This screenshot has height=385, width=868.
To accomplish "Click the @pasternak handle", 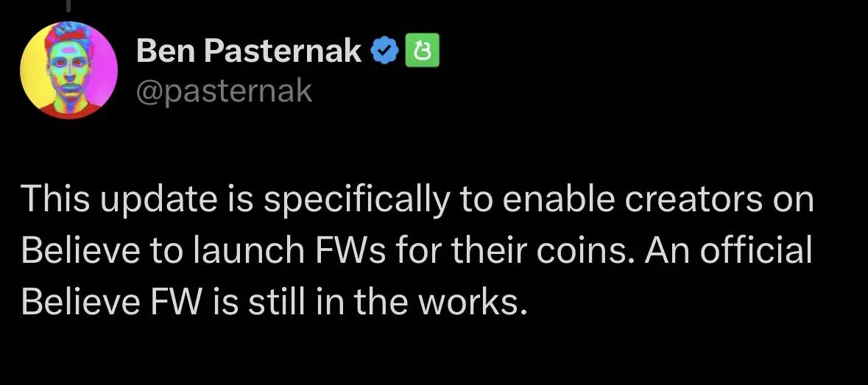I will (225, 91).
